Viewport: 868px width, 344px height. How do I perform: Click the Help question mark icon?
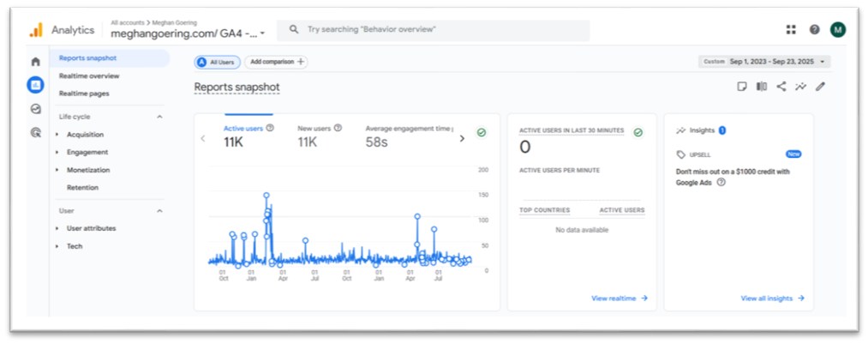click(x=814, y=29)
